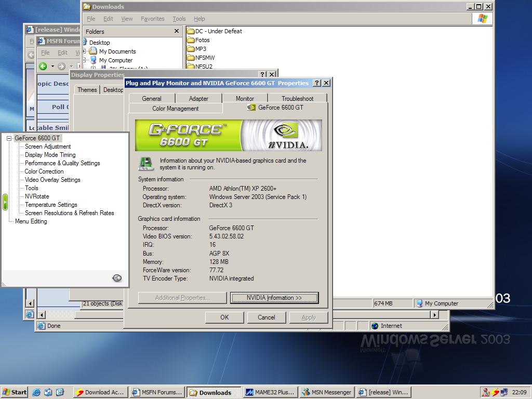This screenshot has width=532, height=399.
Task: Close the Folders pane with its X button
Action: (x=177, y=31)
